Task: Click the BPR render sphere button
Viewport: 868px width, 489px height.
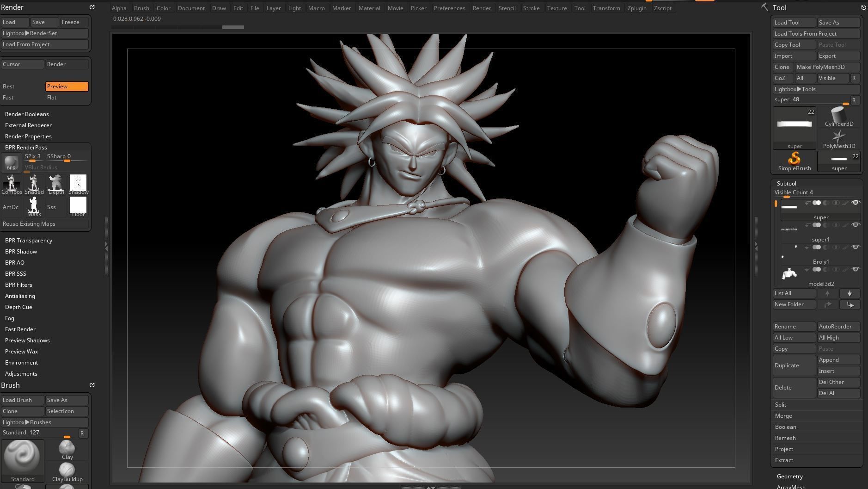Action: tap(11, 162)
